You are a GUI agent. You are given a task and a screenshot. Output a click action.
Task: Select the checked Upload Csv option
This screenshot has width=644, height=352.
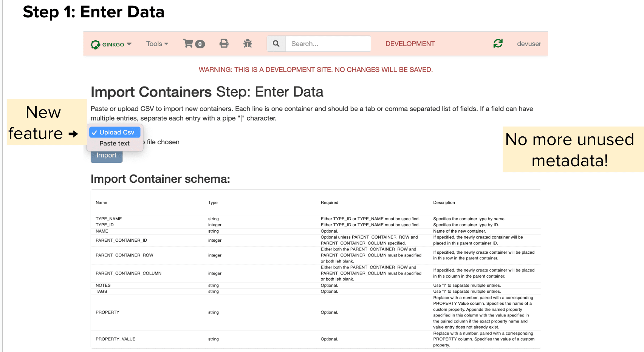(x=115, y=132)
